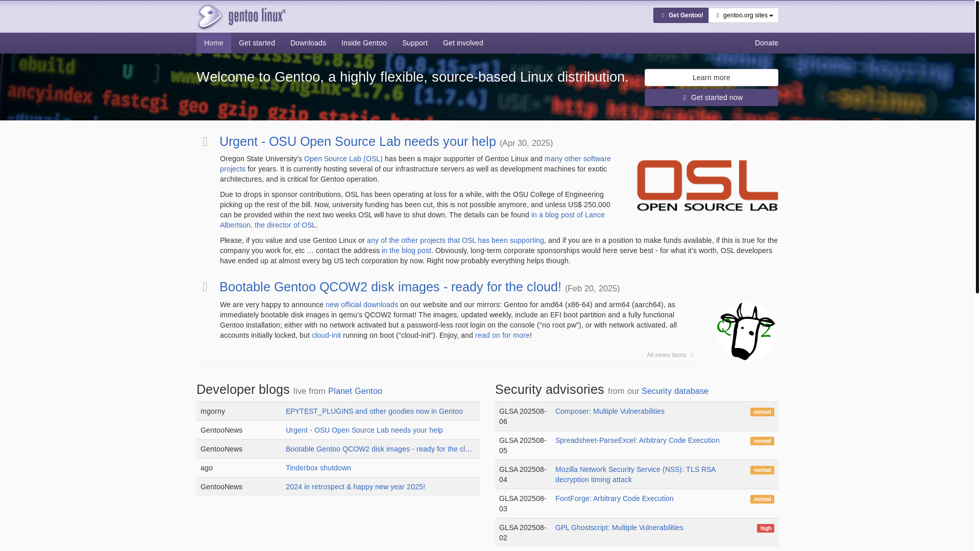Visit the Planet Gentoo link

click(x=355, y=391)
